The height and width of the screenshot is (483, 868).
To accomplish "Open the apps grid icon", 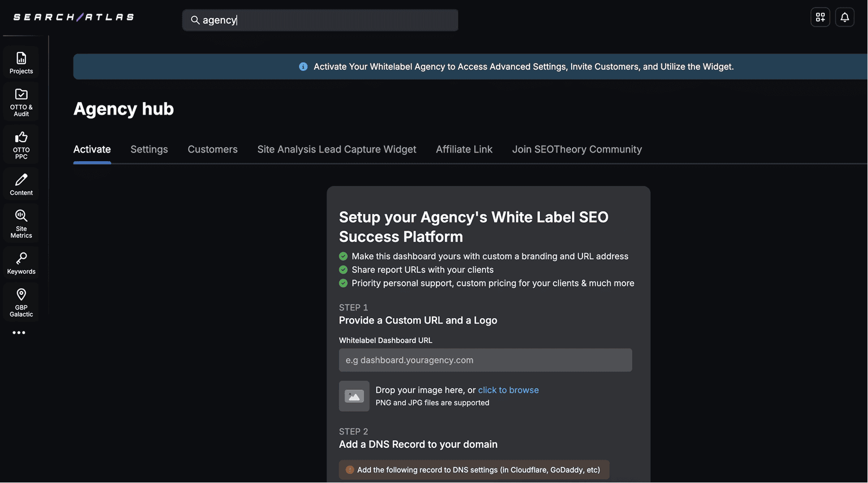I will 820,17.
